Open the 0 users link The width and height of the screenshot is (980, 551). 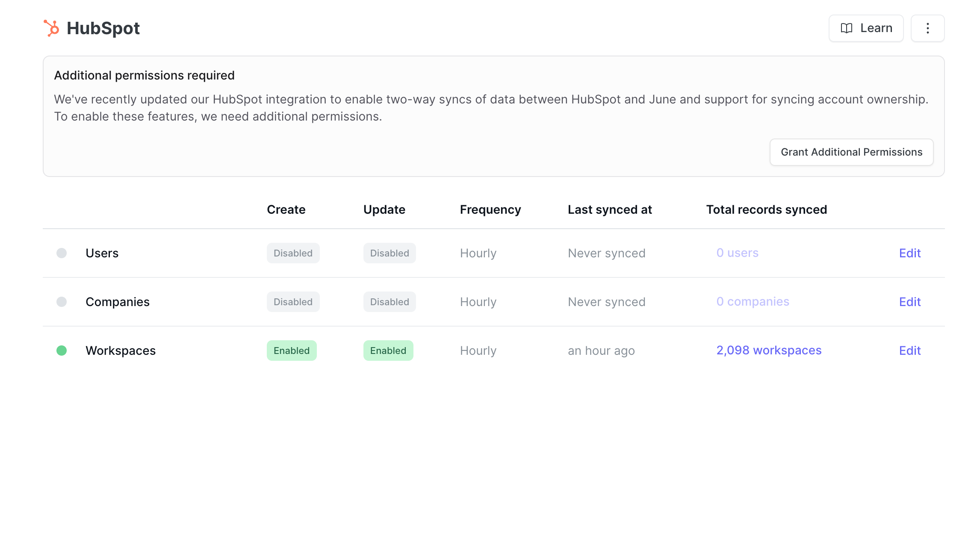click(x=737, y=253)
